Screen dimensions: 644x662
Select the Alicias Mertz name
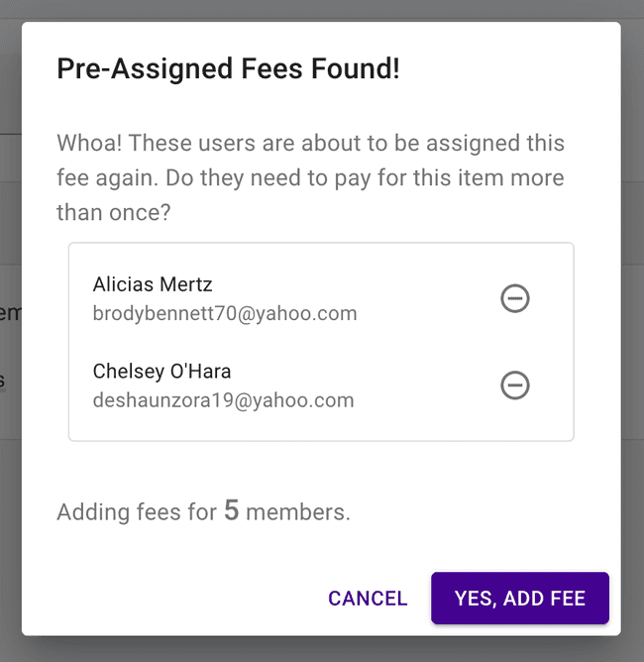(x=153, y=284)
